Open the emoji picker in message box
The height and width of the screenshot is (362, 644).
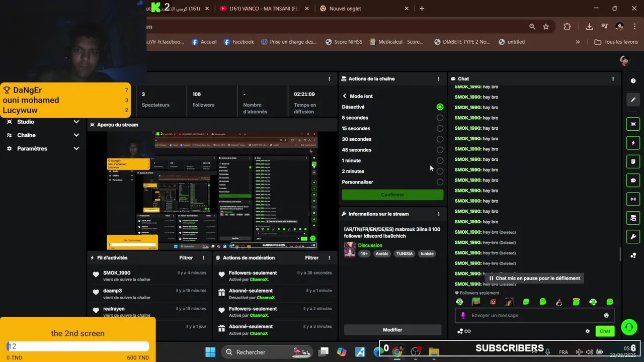click(606, 315)
